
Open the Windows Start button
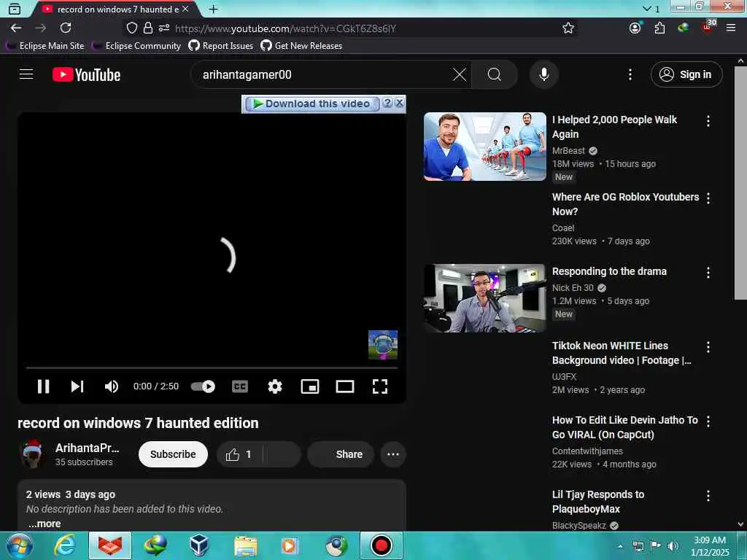pyautogui.click(x=19, y=545)
